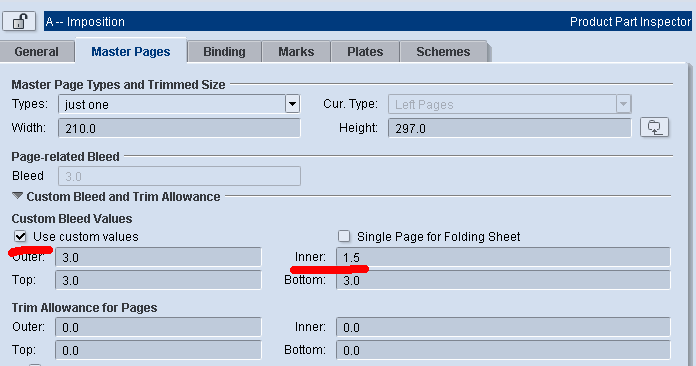
Task: Click custom bleed Top field 3.0
Action: click(158, 280)
